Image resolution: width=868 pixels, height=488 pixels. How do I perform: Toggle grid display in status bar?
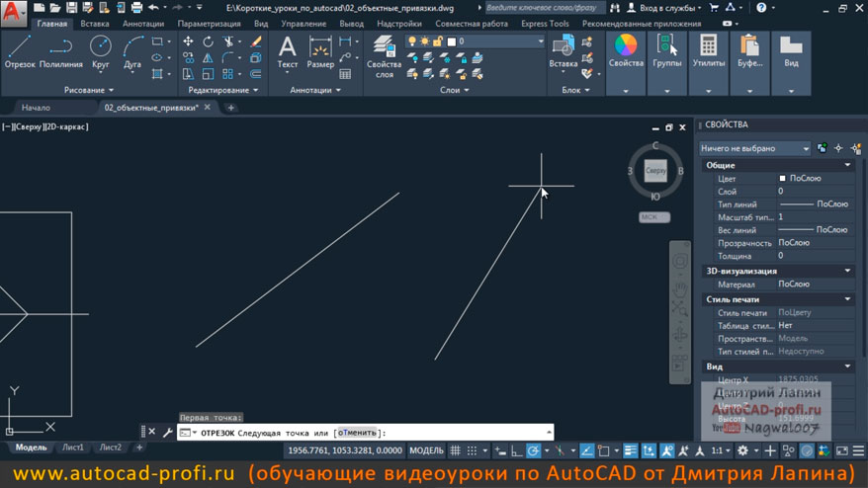coord(455,450)
